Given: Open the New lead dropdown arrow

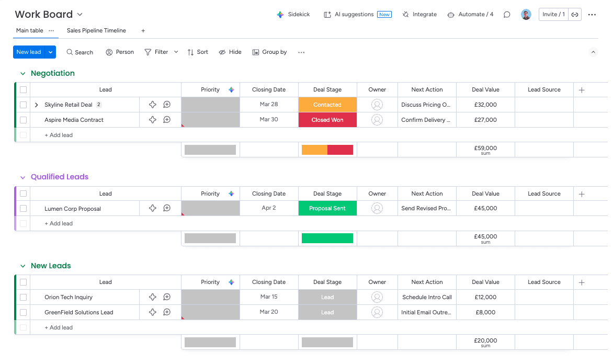Looking at the screenshot, I should coord(50,52).
